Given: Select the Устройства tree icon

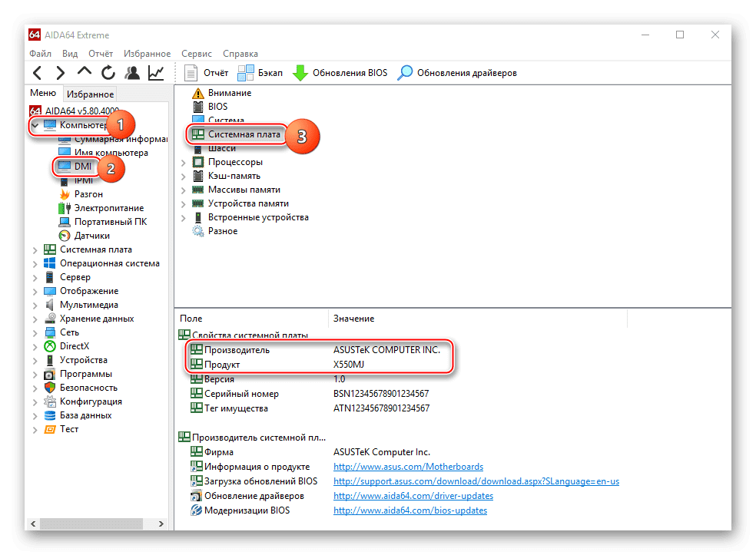Looking at the screenshot, I should 50,360.
